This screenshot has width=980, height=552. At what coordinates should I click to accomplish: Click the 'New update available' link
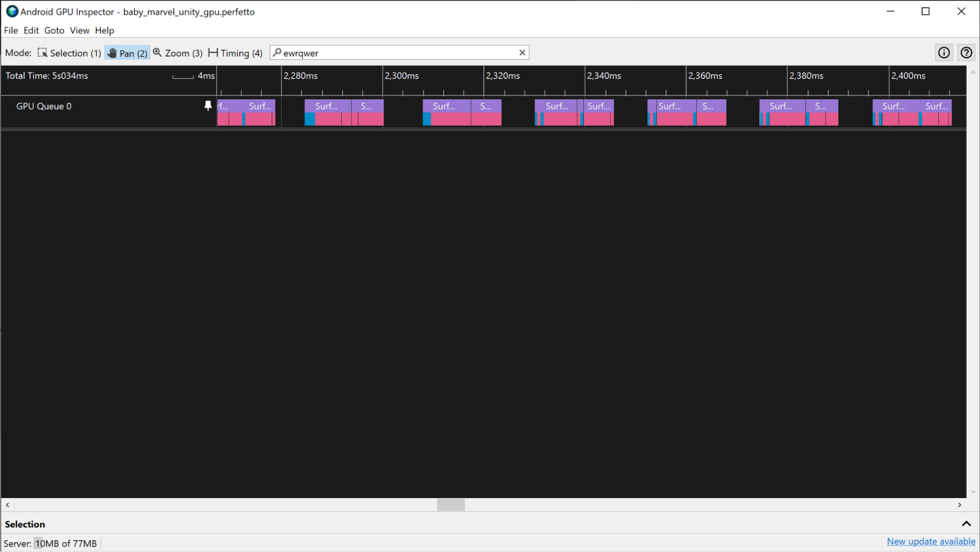[x=931, y=541]
